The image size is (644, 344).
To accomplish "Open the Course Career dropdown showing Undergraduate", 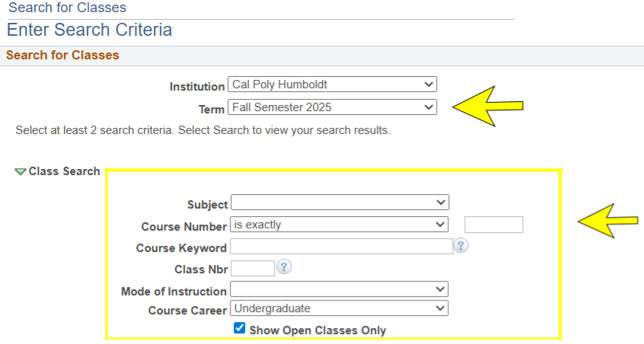I will [x=340, y=308].
